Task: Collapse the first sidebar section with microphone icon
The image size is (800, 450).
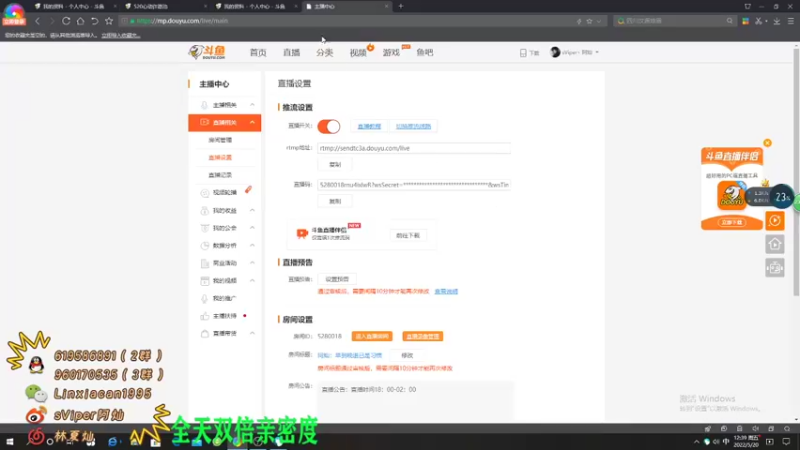Action: coord(252,105)
